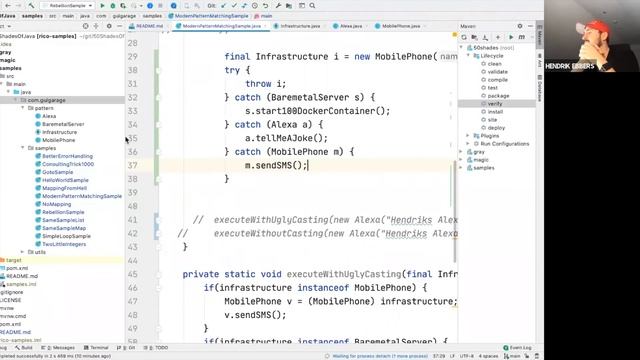This screenshot has height=360, width=640.
Task: Open the TODO tool window button
Action: click(156, 347)
